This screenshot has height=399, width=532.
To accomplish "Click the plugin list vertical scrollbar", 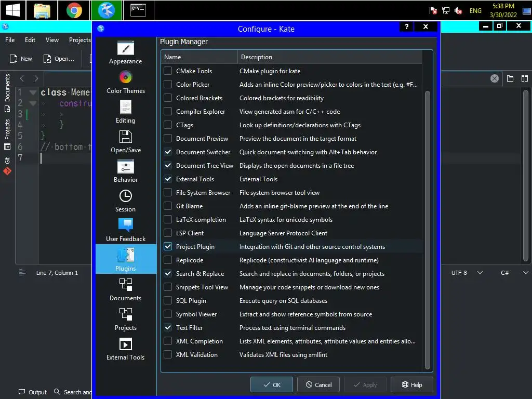I will pos(428,230).
